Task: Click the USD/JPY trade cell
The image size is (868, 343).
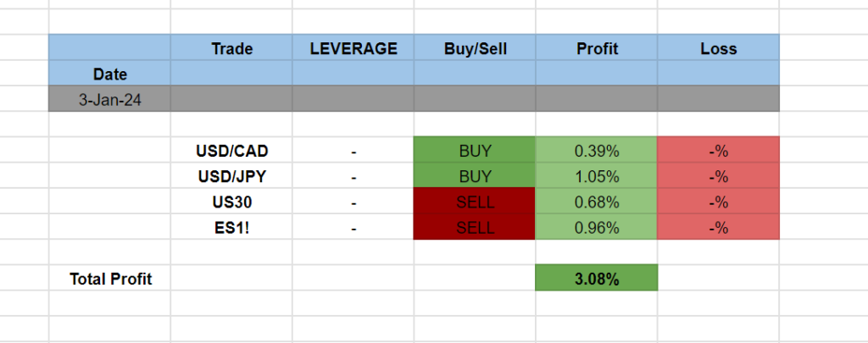Action: (x=231, y=177)
